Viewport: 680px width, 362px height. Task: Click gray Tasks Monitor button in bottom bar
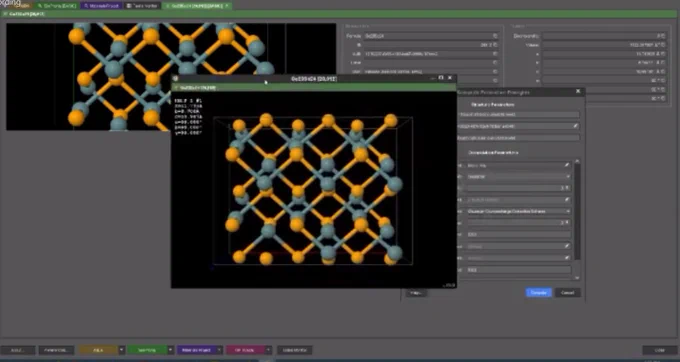(x=294, y=350)
